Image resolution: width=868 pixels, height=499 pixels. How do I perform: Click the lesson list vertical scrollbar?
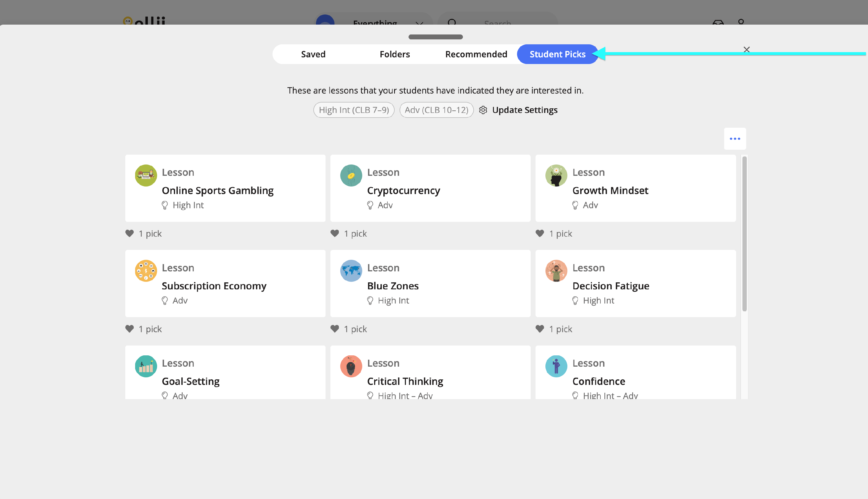(744, 234)
